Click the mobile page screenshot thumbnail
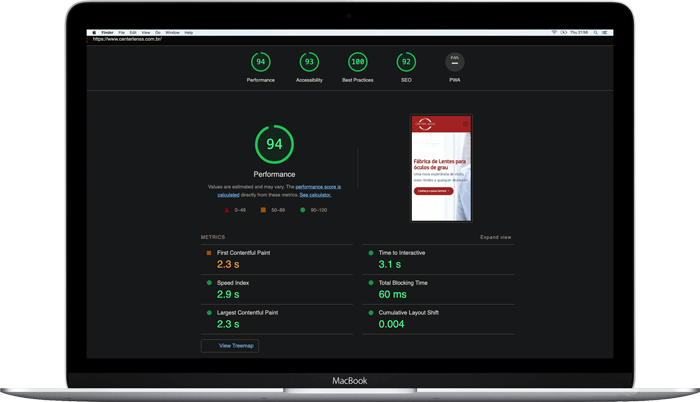This screenshot has height=402, width=700. point(440,167)
